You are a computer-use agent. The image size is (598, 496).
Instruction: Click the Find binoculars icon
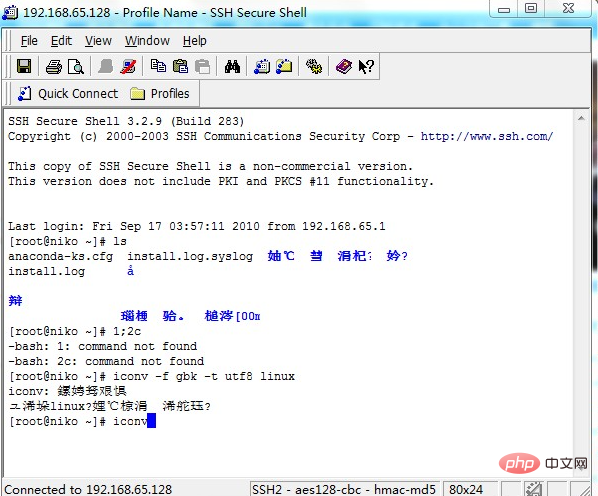[x=232, y=67]
